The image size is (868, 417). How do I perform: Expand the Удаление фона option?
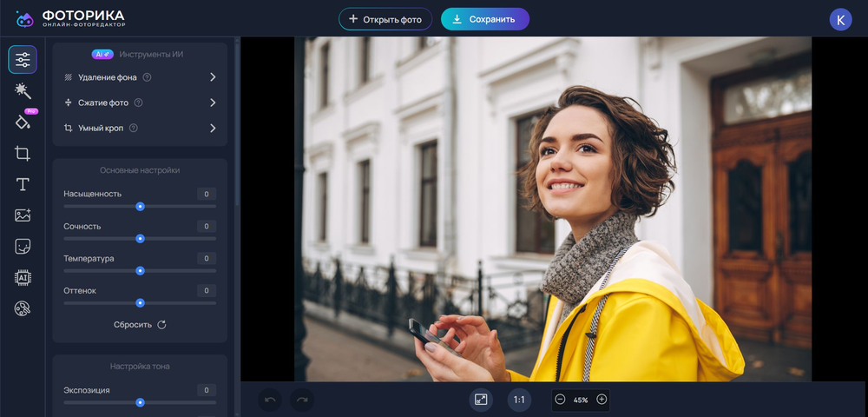(x=213, y=77)
